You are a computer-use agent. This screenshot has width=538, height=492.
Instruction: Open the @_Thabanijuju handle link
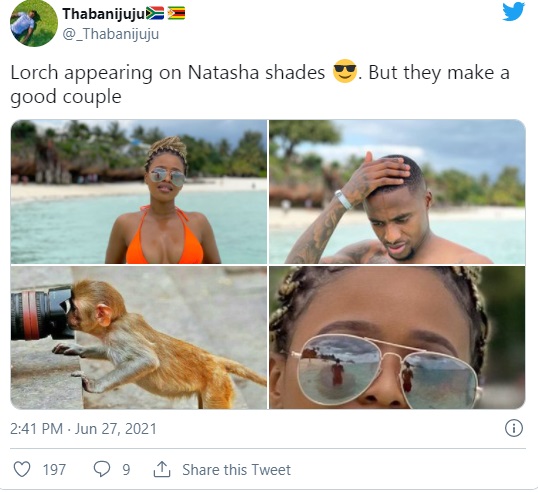111,34
